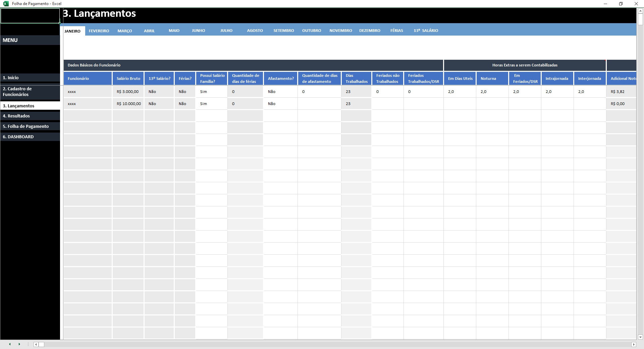Click the Dados Básicos do Funcionário header

pyautogui.click(x=253, y=65)
